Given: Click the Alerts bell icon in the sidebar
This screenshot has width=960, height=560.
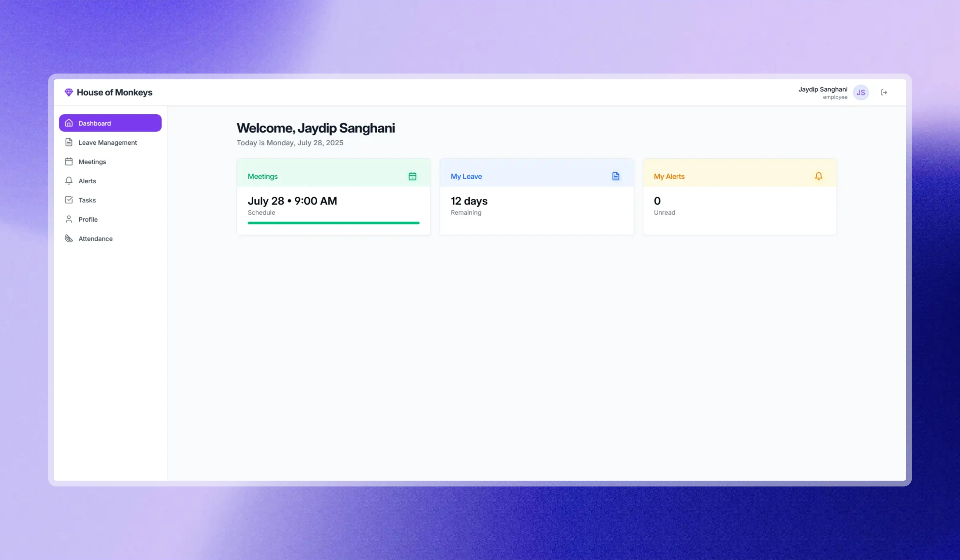Looking at the screenshot, I should [x=69, y=181].
